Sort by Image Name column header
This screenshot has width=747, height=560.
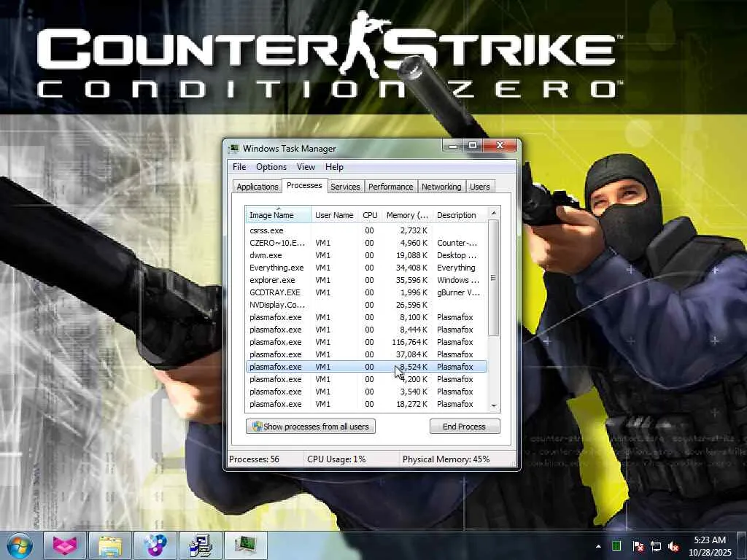coord(278,215)
